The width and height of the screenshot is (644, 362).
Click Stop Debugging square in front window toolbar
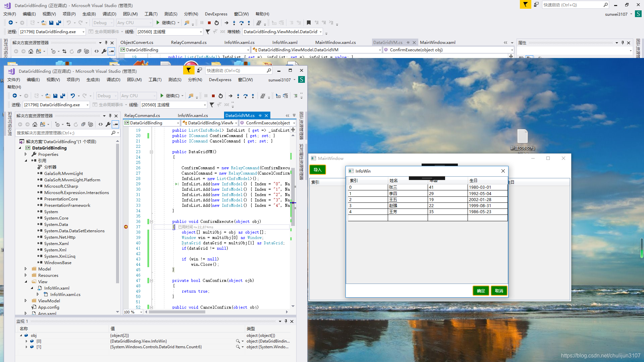[x=213, y=96]
